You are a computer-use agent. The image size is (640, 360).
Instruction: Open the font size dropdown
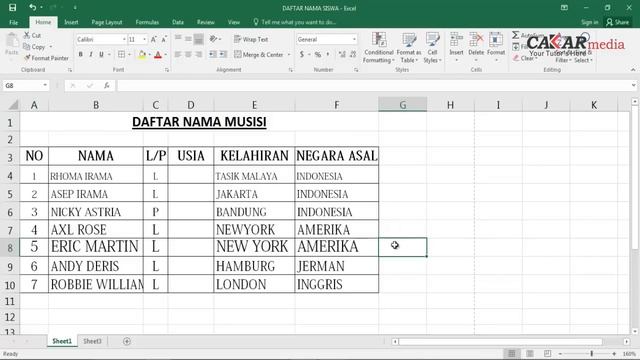tap(144, 40)
